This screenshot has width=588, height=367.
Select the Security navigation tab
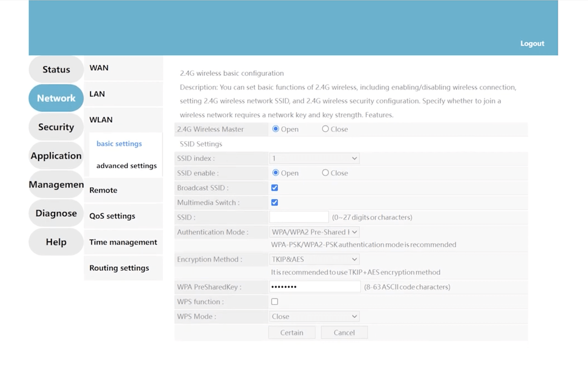click(x=56, y=127)
